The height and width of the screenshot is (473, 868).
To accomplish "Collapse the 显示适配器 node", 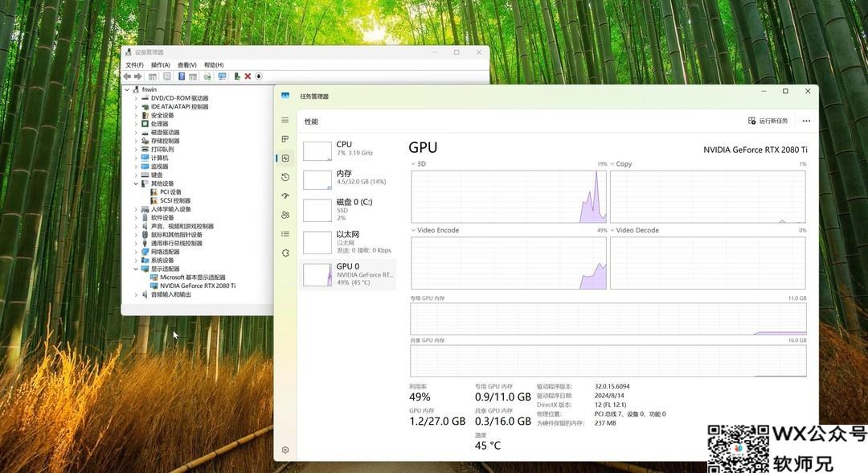I will pyautogui.click(x=136, y=269).
